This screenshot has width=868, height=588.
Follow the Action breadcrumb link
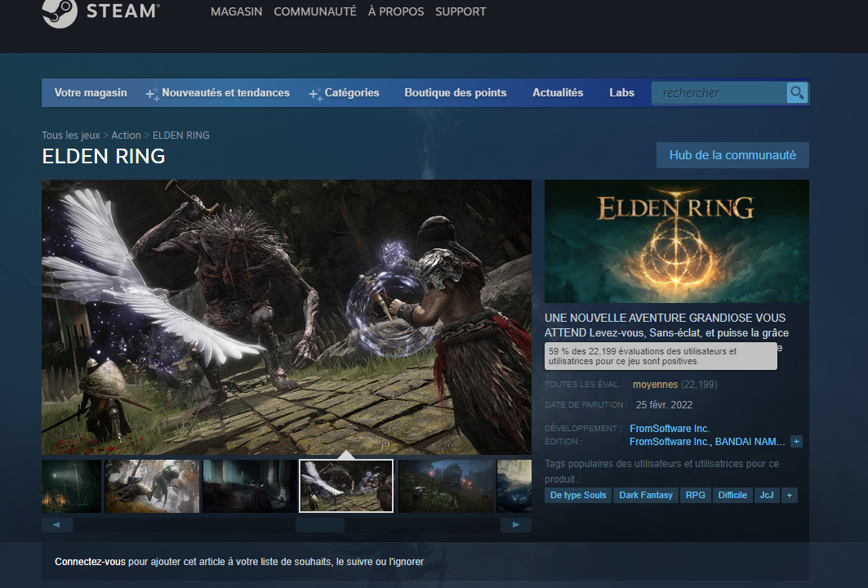127,135
